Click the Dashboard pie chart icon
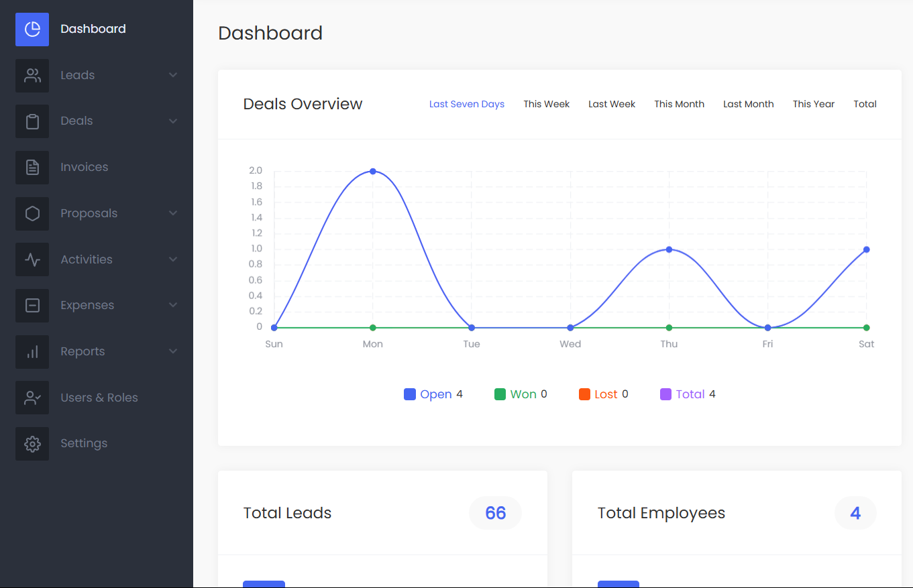This screenshot has width=913, height=588. point(32,30)
